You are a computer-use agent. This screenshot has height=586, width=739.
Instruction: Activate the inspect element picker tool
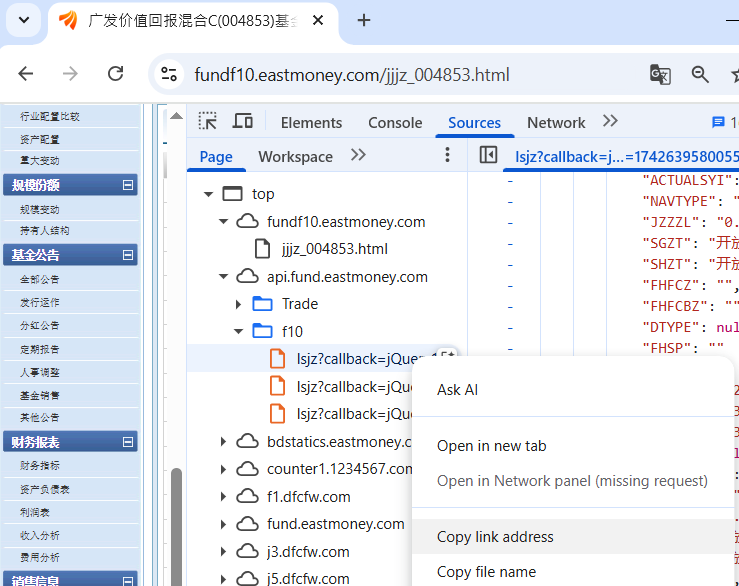click(x=207, y=121)
